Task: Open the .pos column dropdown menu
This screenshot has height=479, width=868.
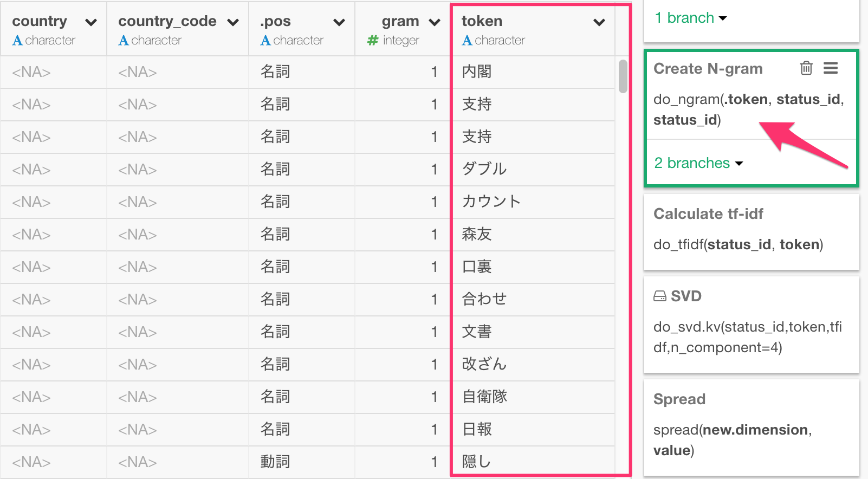Action: (339, 22)
